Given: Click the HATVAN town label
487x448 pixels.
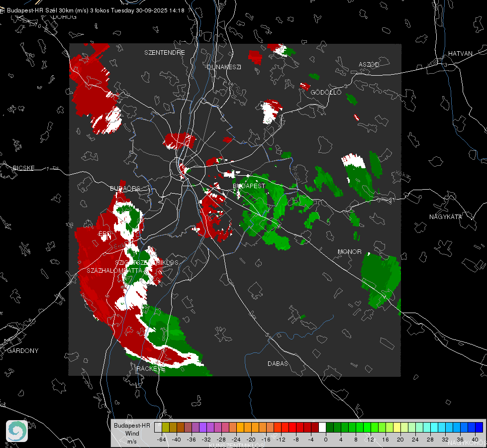Looking at the screenshot, I should click(x=460, y=53).
